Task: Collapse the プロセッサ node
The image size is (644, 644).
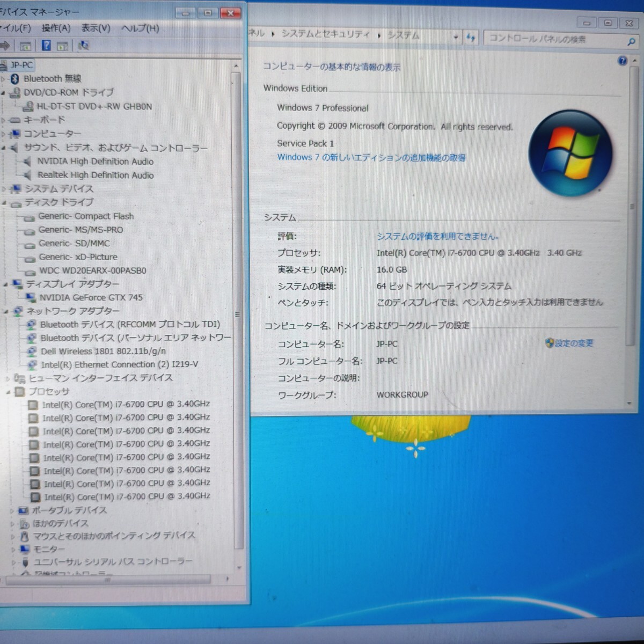Action: coord(8,392)
